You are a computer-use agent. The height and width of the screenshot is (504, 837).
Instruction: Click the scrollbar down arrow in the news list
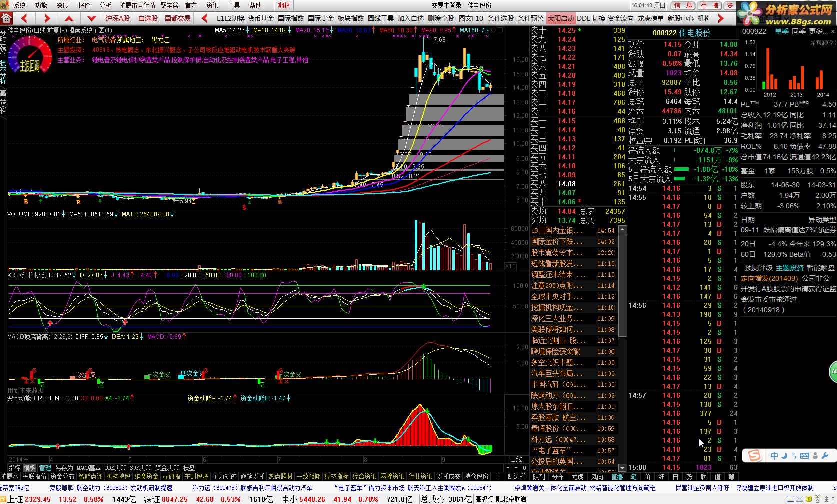pos(622,468)
